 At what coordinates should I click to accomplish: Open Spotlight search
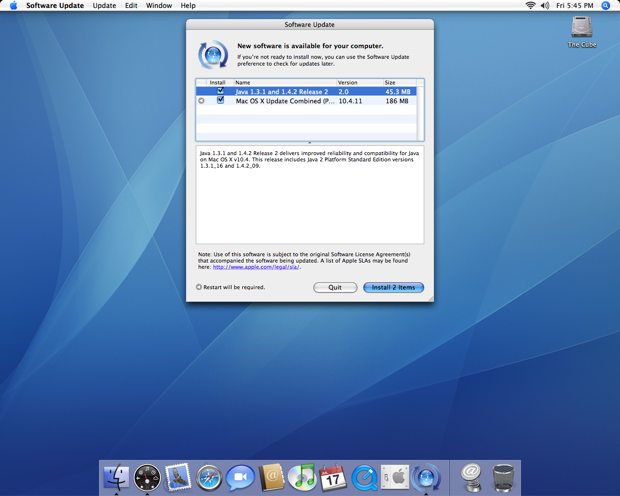pos(605,6)
